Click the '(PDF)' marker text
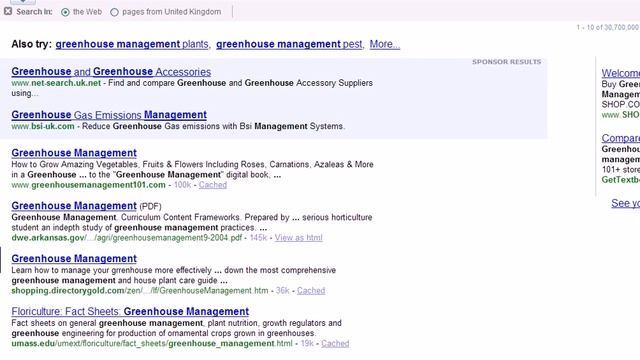Viewport: 640px width, 360px height. 151,207
